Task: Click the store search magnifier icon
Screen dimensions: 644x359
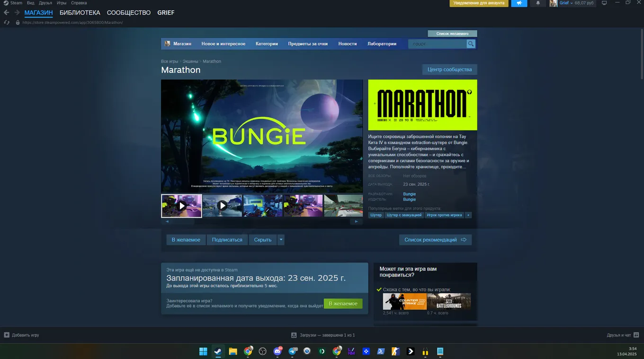Action: point(471,44)
